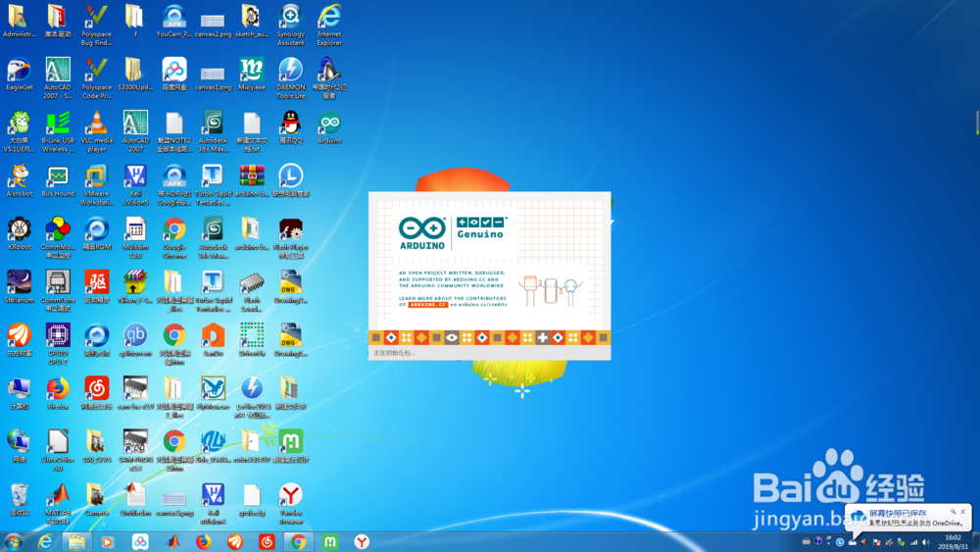Select the grub.cfg file icon
Image resolution: width=980 pixels, height=552 pixels.
[x=252, y=500]
